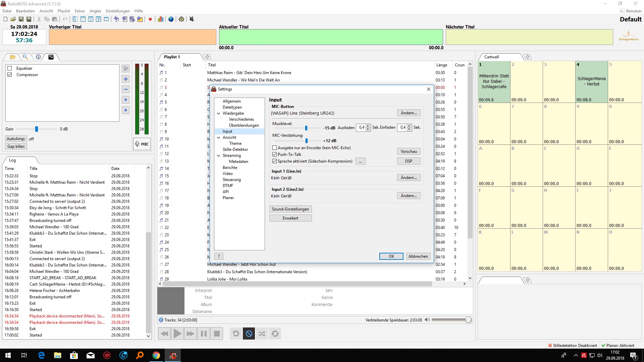The width and height of the screenshot is (644, 362).
Task: Click the add music track toolbar icon
Action: pos(116,19)
